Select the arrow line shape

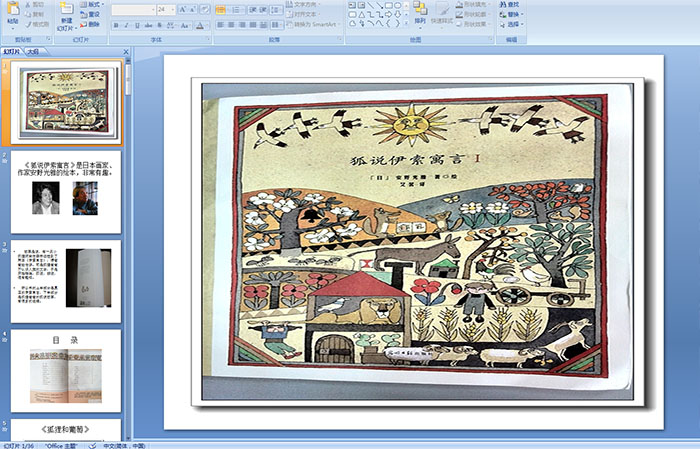pos(379,5)
